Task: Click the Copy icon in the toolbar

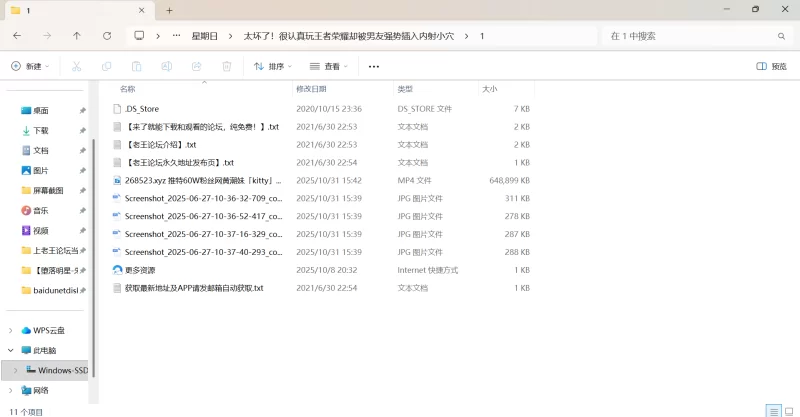Action: 106,66
